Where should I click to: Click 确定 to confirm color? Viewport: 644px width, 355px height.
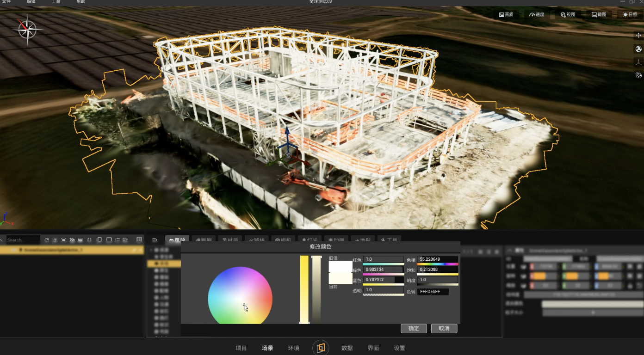tap(414, 328)
